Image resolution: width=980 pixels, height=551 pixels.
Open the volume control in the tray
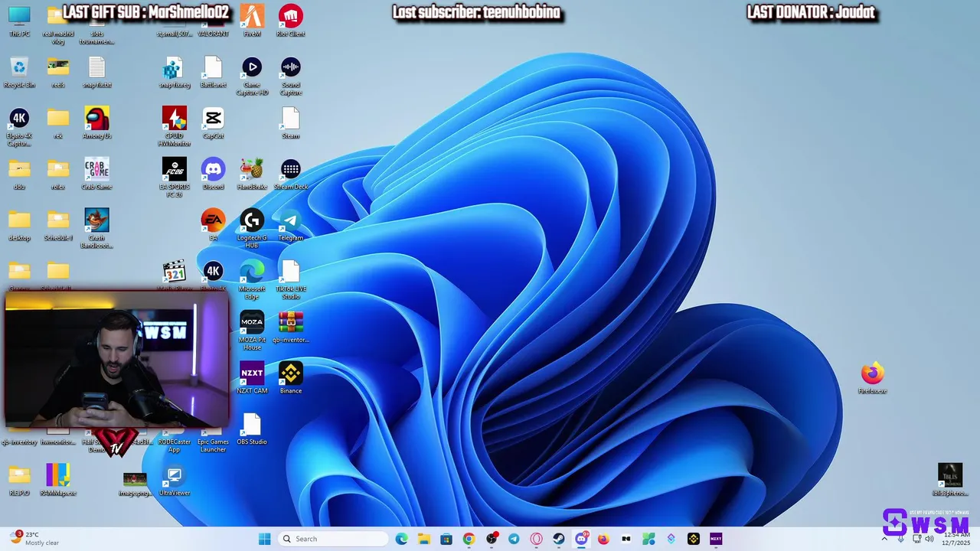coord(929,539)
